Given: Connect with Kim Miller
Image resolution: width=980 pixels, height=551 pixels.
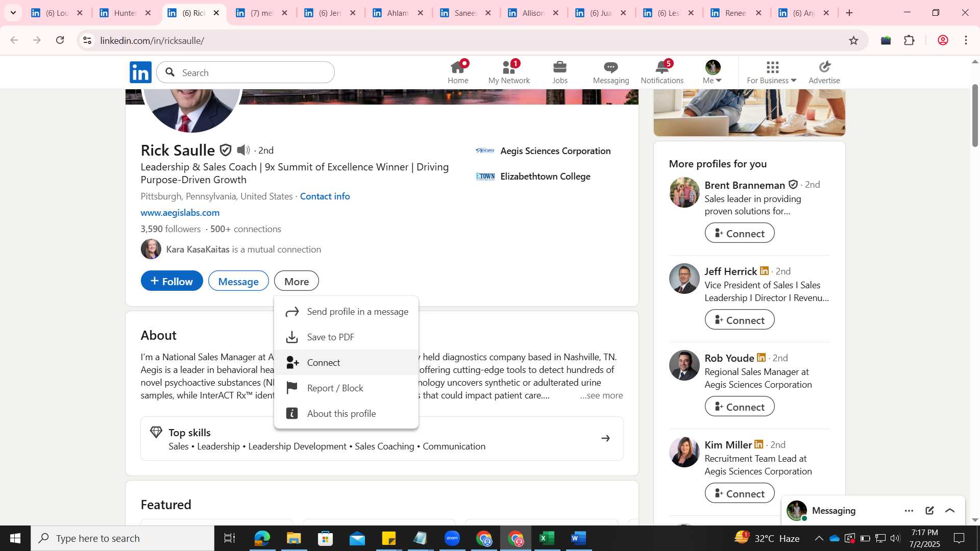Looking at the screenshot, I should tap(739, 493).
